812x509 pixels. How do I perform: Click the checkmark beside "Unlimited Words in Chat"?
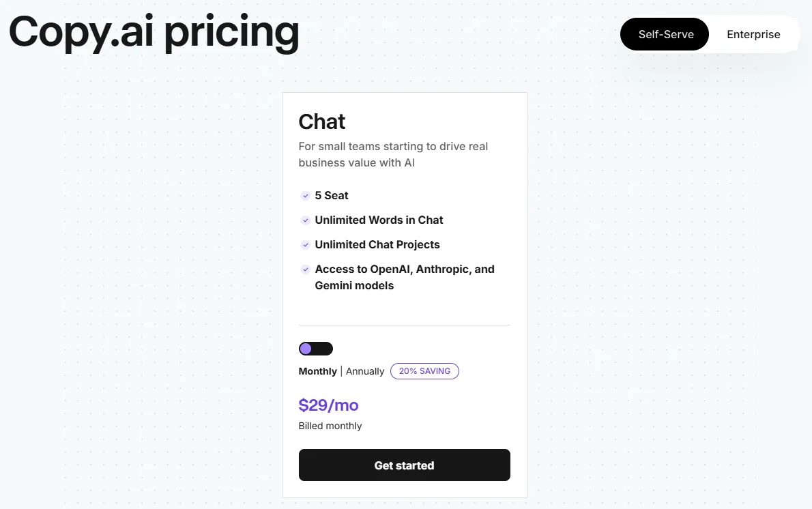pyautogui.click(x=305, y=220)
